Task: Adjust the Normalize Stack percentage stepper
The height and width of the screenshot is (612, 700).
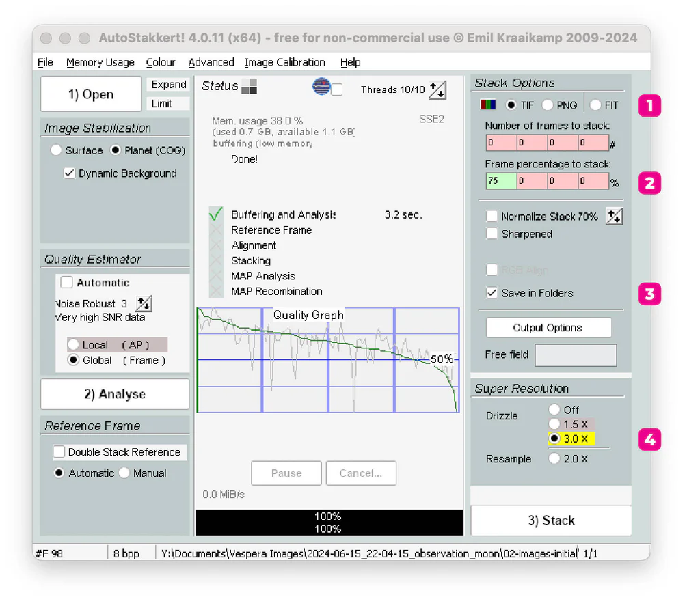Action: tap(615, 217)
